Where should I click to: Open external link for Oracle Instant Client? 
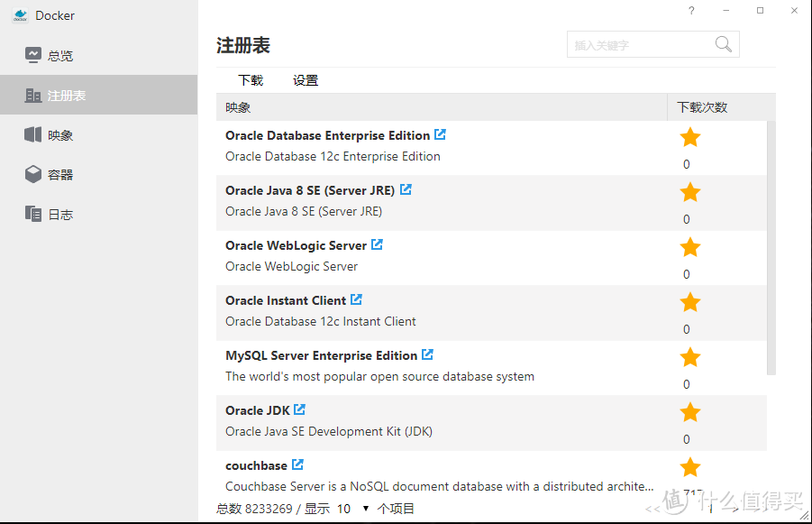(356, 299)
